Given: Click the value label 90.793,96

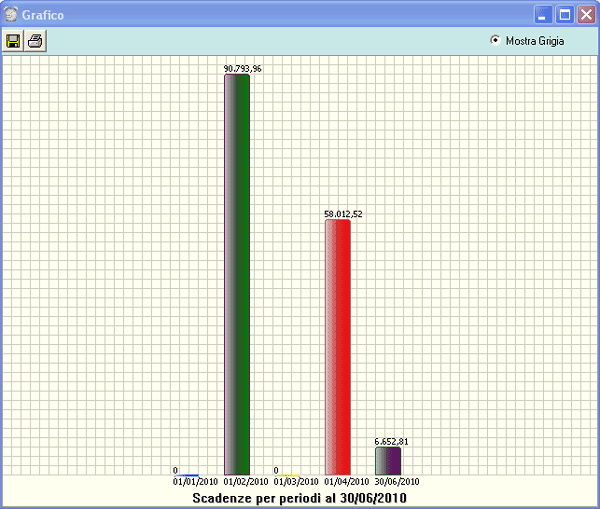Looking at the screenshot, I should [242, 69].
